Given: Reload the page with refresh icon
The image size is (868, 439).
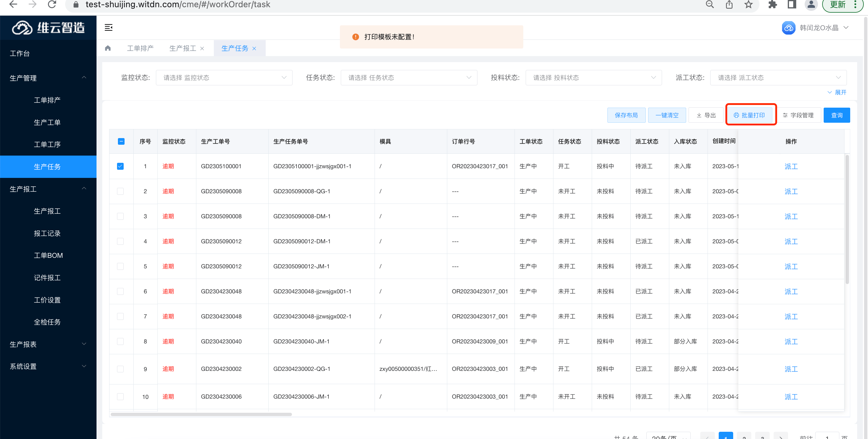Looking at the screenshot, I should (52, 5).
